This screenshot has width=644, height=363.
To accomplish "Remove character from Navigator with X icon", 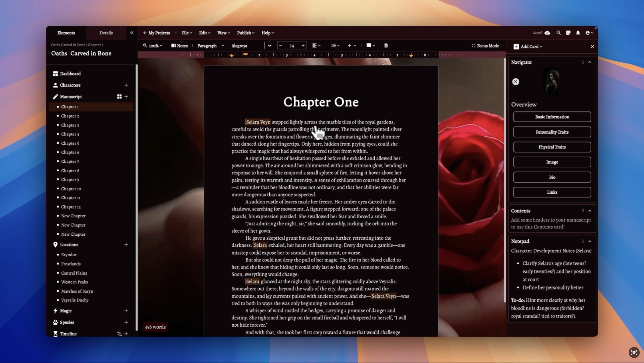I will point(516,82).
